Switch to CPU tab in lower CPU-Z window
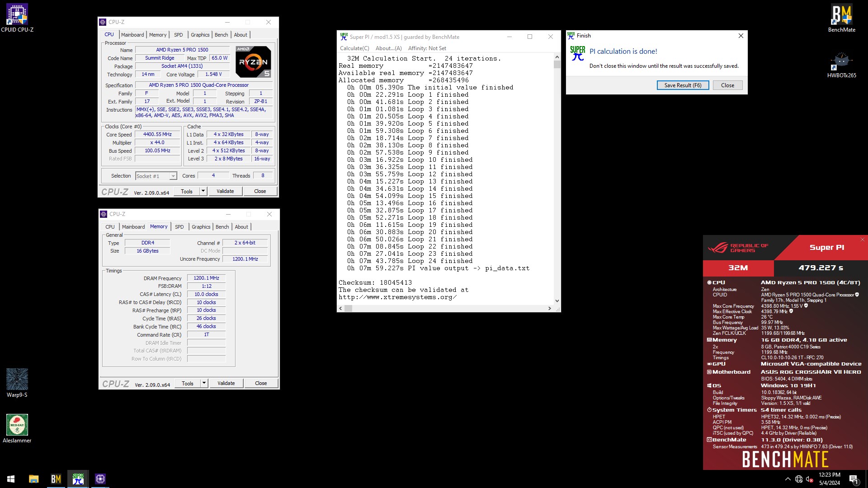 [110, 227]
